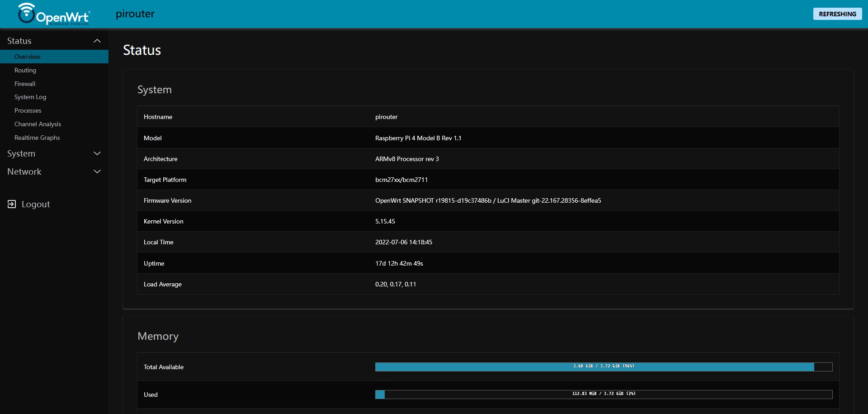This screenshot has width=868, height=414.
Task: Click the Used memory label
Action: [151, 395]
